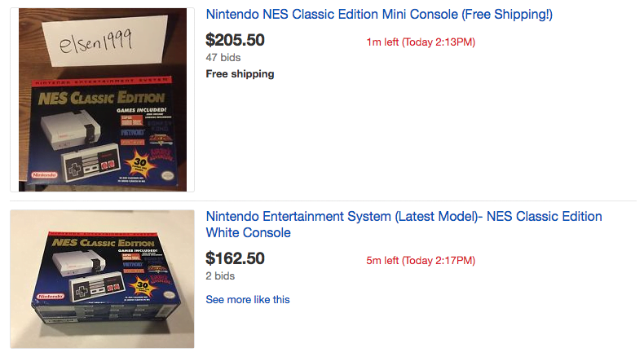
Task: Click the $162.50 price
Action: pos(235,258)
